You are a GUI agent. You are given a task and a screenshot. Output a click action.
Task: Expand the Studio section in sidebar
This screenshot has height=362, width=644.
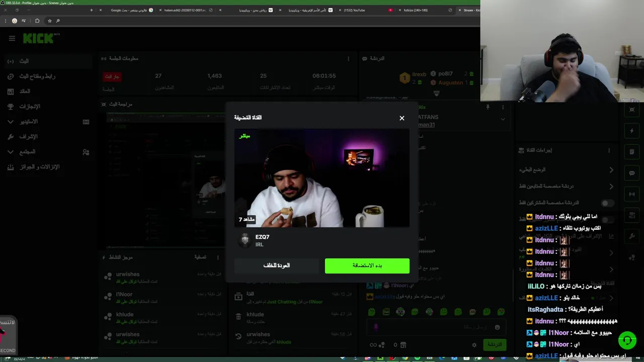[11, 122]
